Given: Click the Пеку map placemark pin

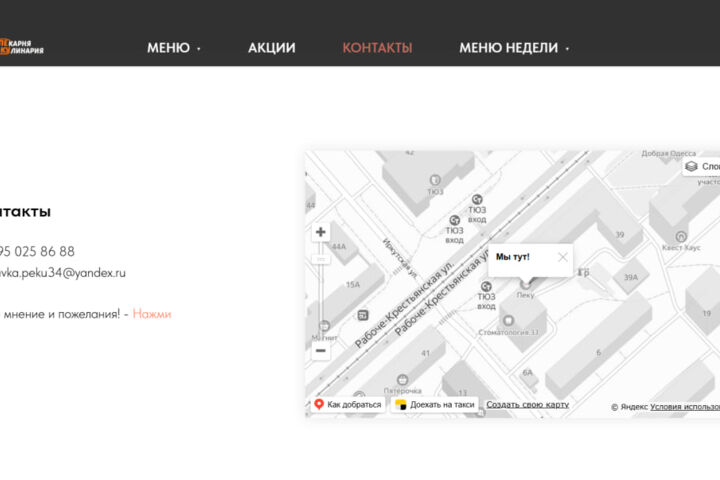Looking at the screenshot, I should pyautogui.click(x=525, y=284).
